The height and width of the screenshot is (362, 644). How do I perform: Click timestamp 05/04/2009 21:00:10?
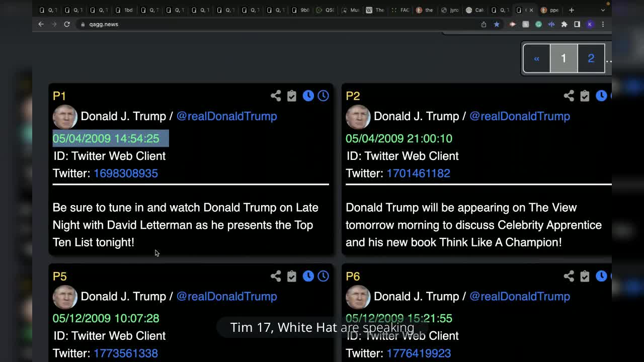click(399, 138)
